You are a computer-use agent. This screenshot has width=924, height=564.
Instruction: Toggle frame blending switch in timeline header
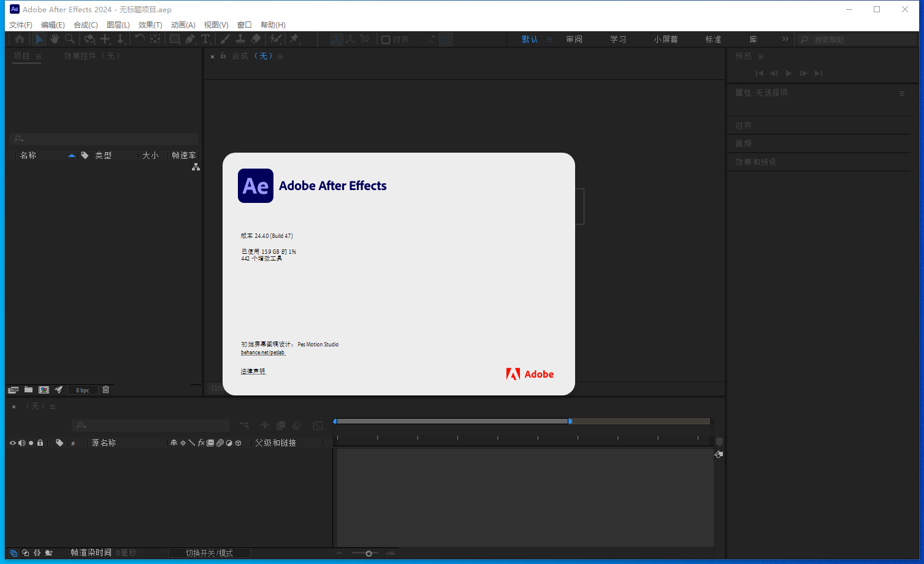281,425
